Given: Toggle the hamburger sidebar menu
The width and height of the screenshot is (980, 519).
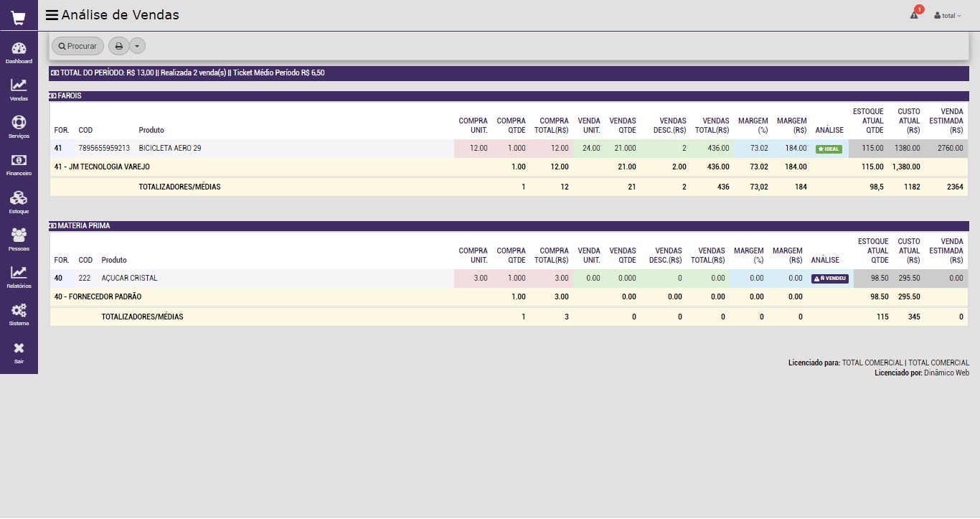Looking at the screenshot, I should pyautogui.click(x=52, y=15).
